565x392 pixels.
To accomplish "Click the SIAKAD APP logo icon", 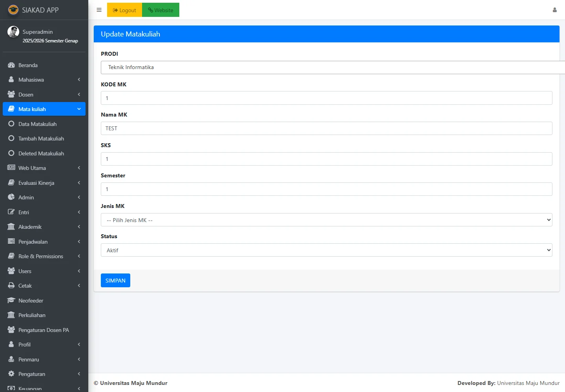I will (13, 10).
